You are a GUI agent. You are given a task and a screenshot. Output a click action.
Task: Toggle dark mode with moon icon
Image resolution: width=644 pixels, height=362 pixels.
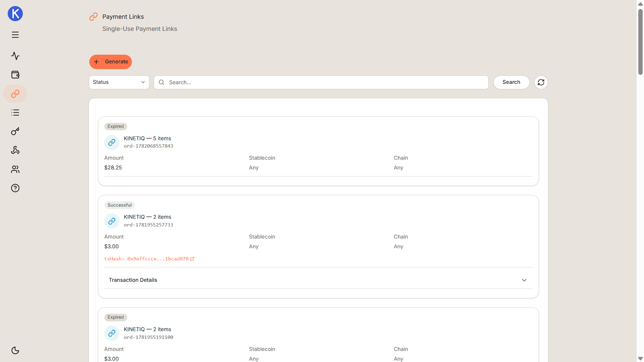[15, 350]
